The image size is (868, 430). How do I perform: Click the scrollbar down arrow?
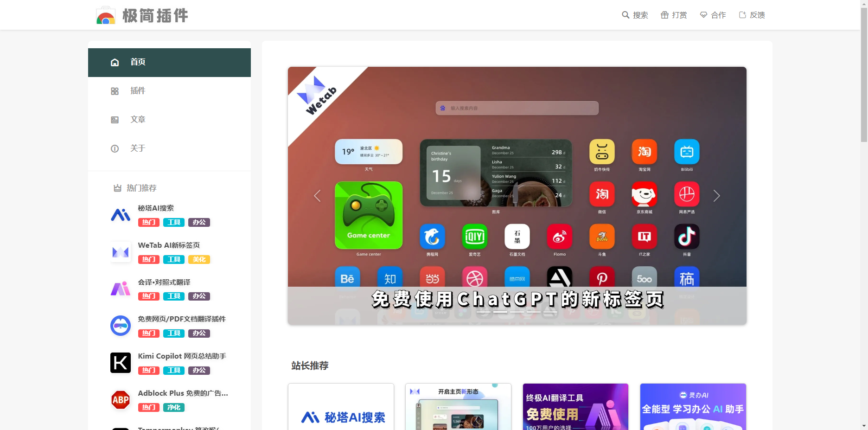coord(864,426)
